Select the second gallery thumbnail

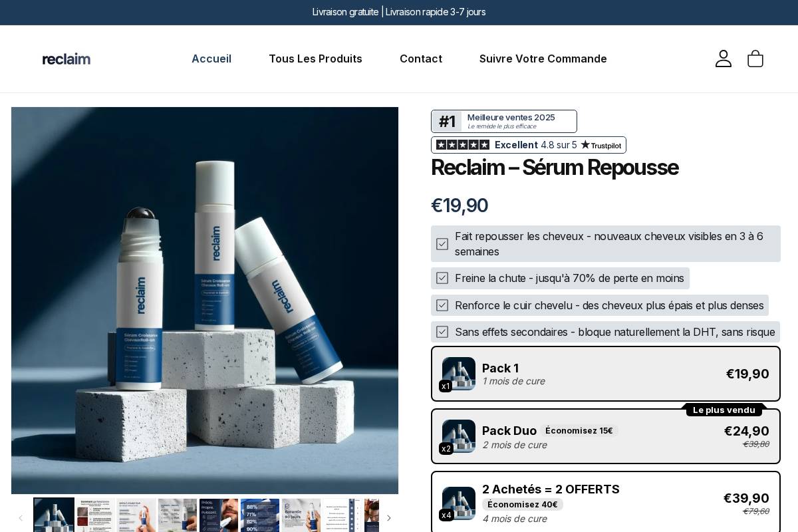click(95, 515)
